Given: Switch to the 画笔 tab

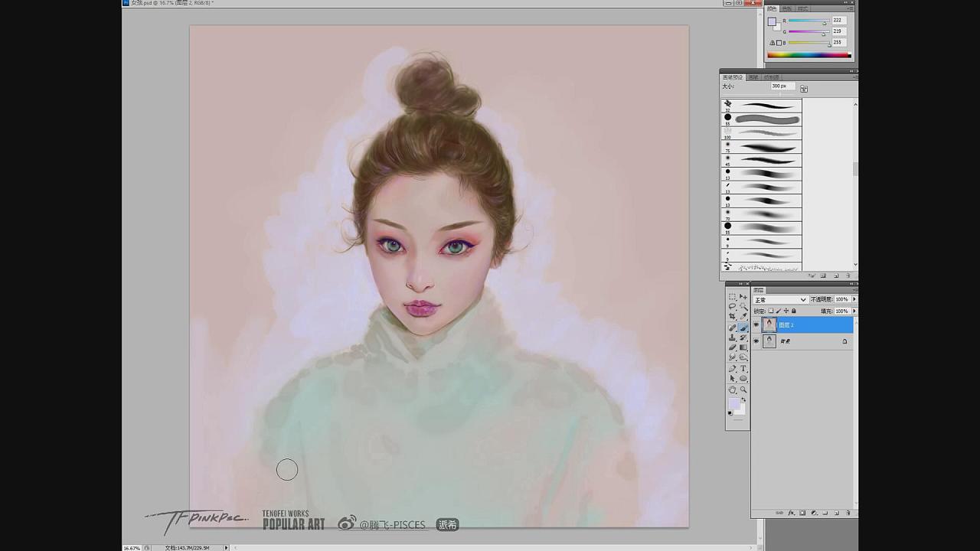Looking at the screenshot, I should [x=753, y=77].
